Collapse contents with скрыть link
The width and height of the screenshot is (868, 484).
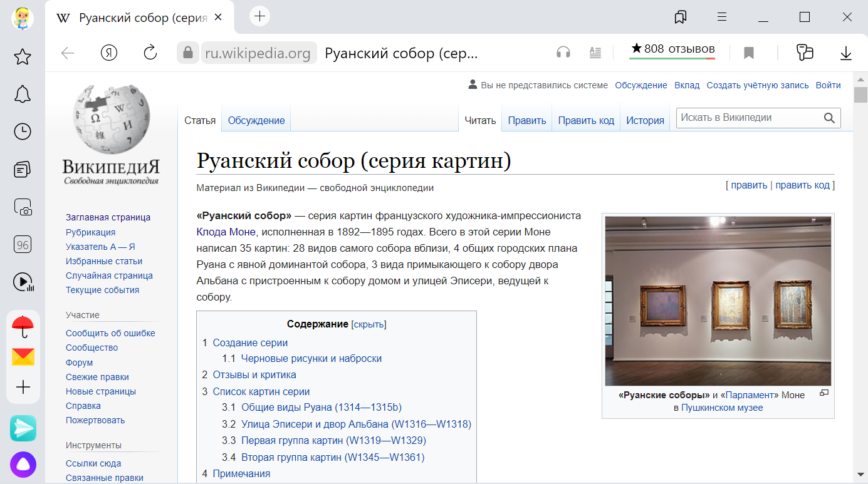tap(369, 324)
